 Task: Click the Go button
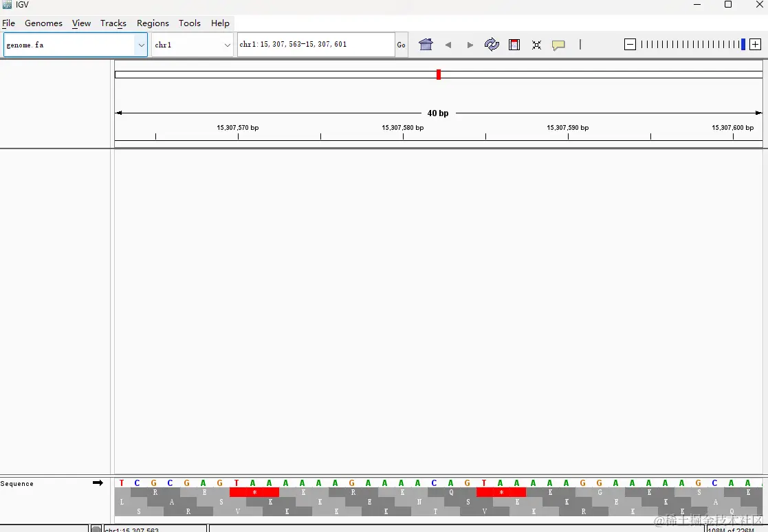[x=401, y=45]
